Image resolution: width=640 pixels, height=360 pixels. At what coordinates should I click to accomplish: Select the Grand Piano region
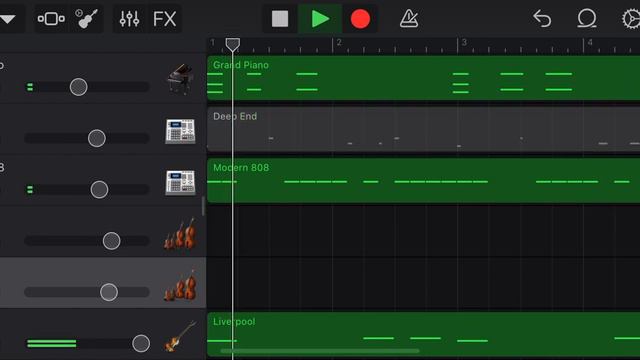(x=423, y=78)
